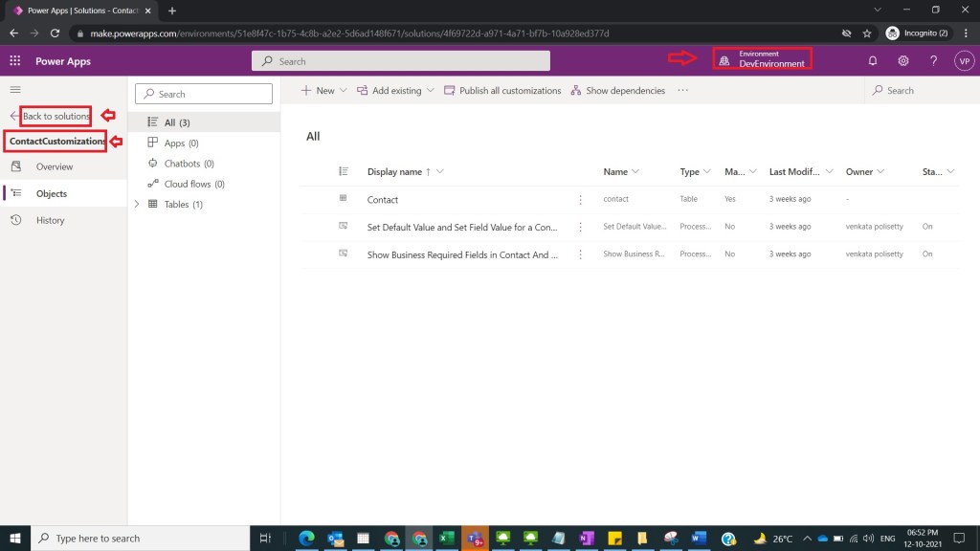Open the notifications bell
The height and width of the screenshot is (551, 980).
872,60
